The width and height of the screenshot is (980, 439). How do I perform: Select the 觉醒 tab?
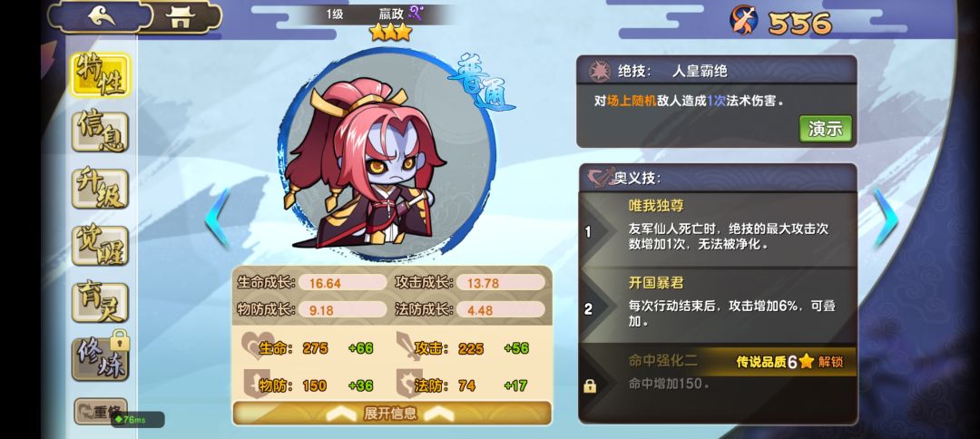(100, 246)
